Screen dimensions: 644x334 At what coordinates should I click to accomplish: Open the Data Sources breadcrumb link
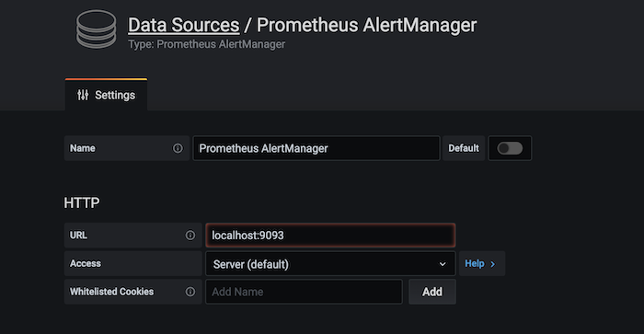pyautogui.click(x=184, y=25)
